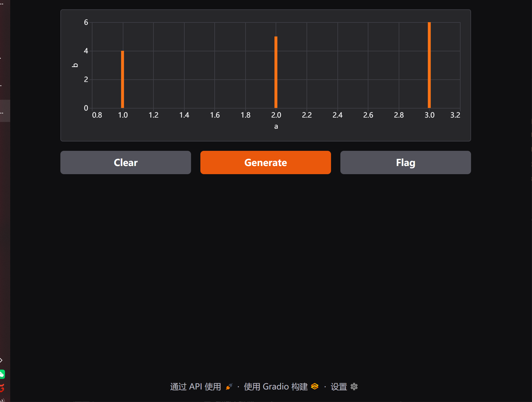
Task: Click the x-axis tick label 2.8
Action: 399,115
